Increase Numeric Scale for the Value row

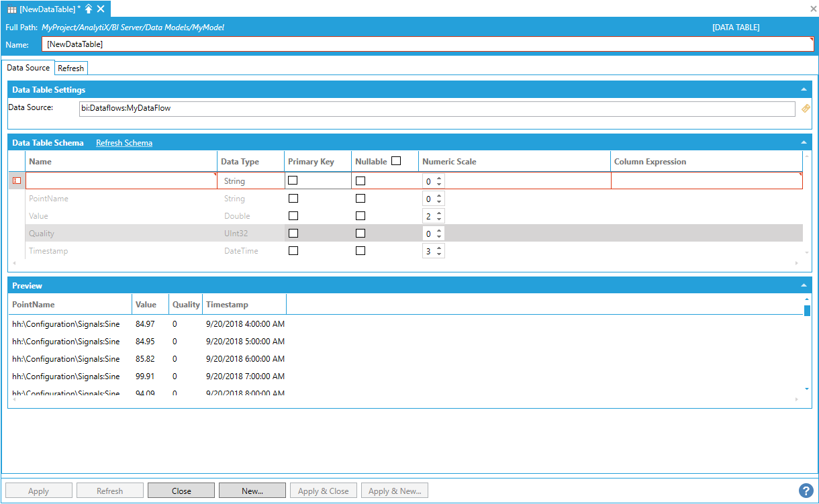click(439, 213)
